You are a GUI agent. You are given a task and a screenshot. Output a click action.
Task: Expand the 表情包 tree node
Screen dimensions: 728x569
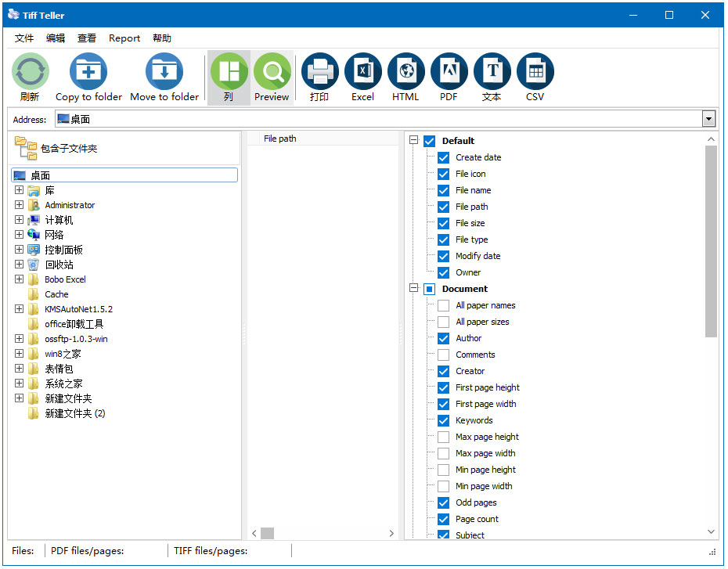pyautogui.click(x=19, y=368)
